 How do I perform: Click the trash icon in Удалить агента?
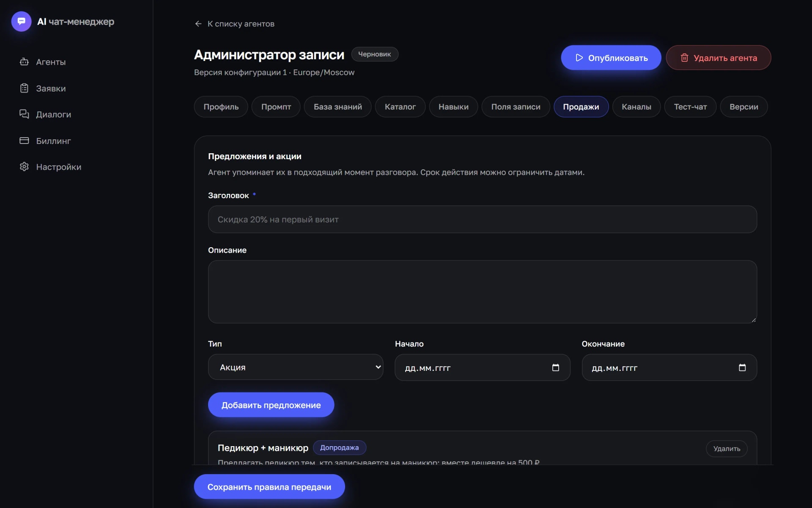[684, 58]
